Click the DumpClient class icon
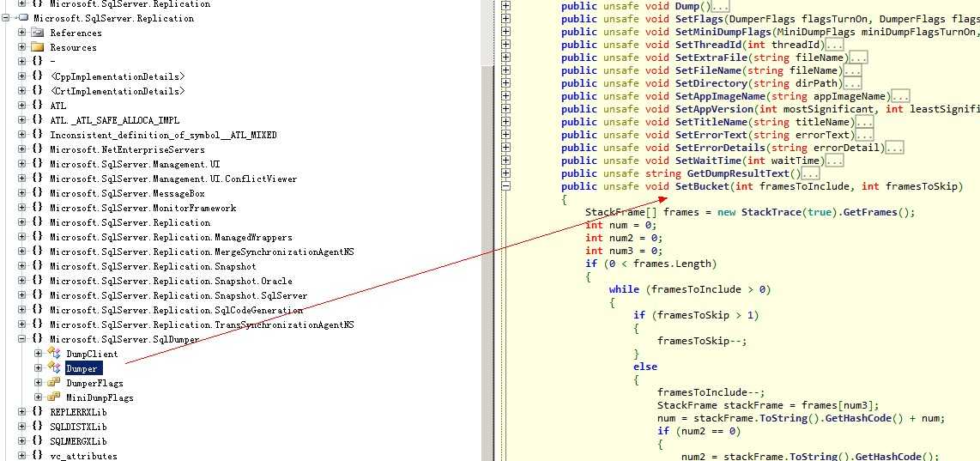Screen dimensions: 980x461 pos(54,354)
